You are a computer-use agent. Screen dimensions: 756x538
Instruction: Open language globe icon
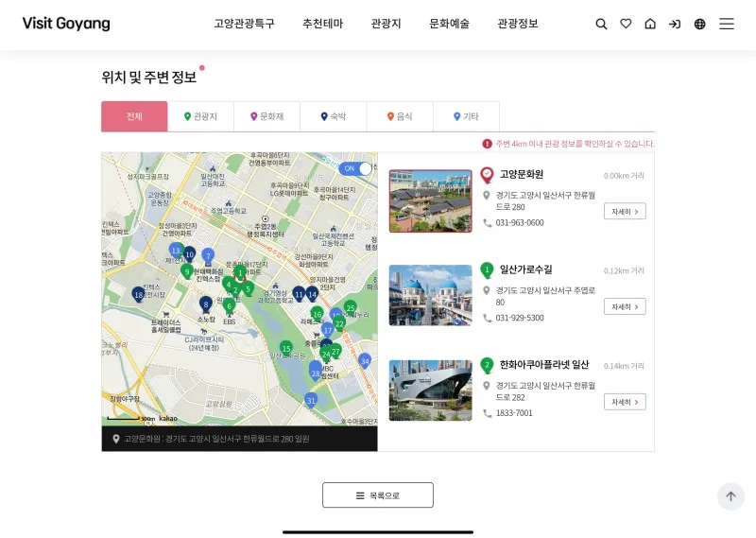[x=699, y=24]
